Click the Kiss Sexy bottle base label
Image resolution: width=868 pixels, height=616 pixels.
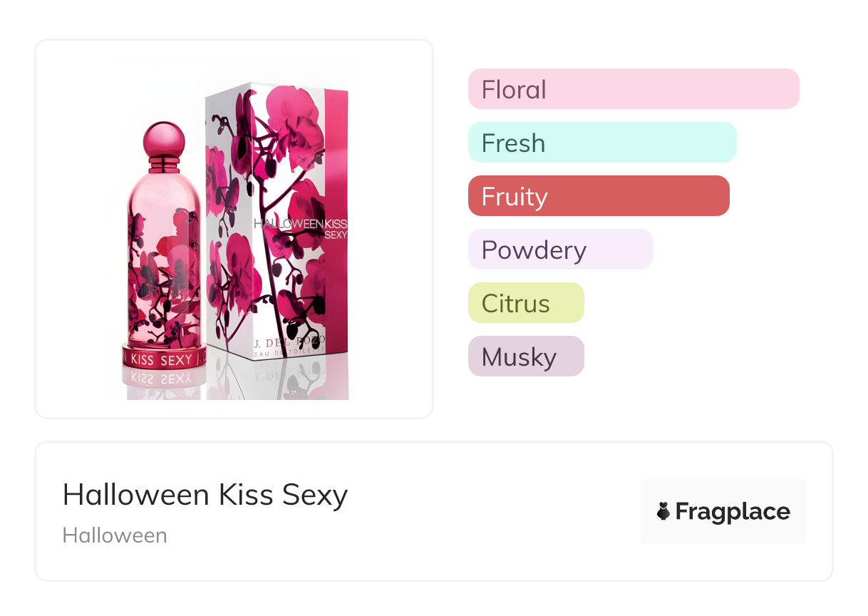click(163, 359)
